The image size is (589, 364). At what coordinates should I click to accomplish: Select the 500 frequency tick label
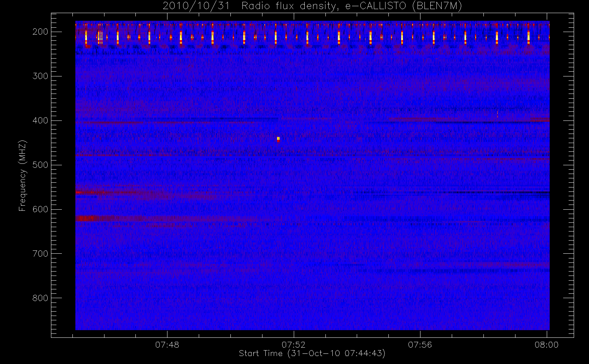40,165
